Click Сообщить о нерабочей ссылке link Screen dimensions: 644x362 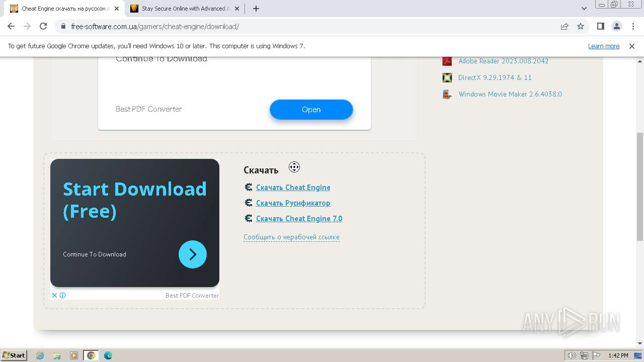point(291,237)
